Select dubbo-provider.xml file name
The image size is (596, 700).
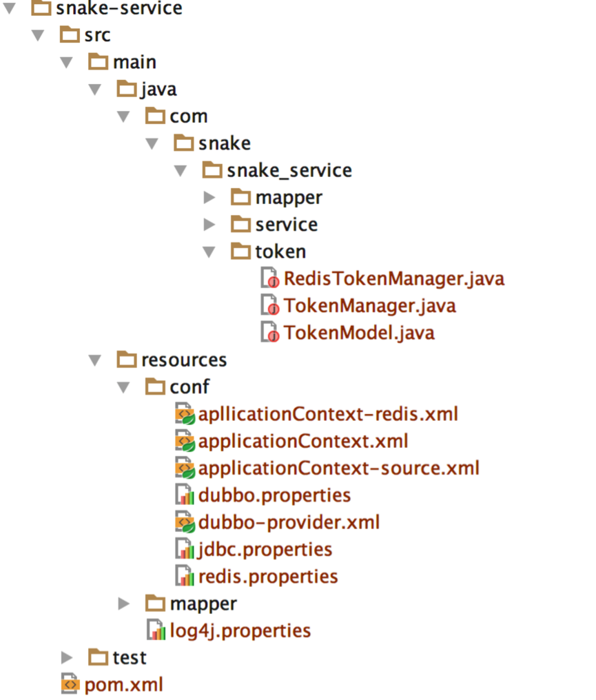click(x=289, y=522)
